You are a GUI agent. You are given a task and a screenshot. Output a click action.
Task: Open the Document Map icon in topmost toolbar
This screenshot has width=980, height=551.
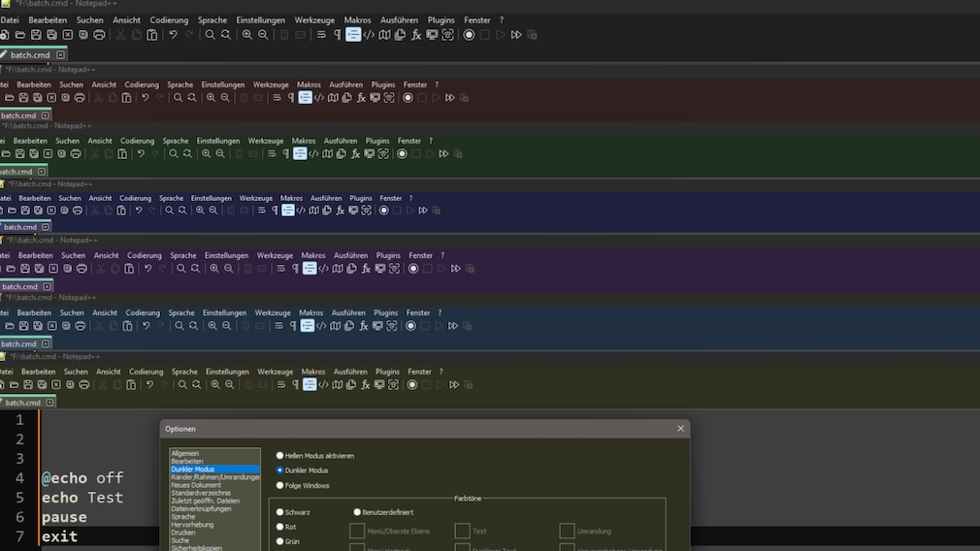coord(384,35)
